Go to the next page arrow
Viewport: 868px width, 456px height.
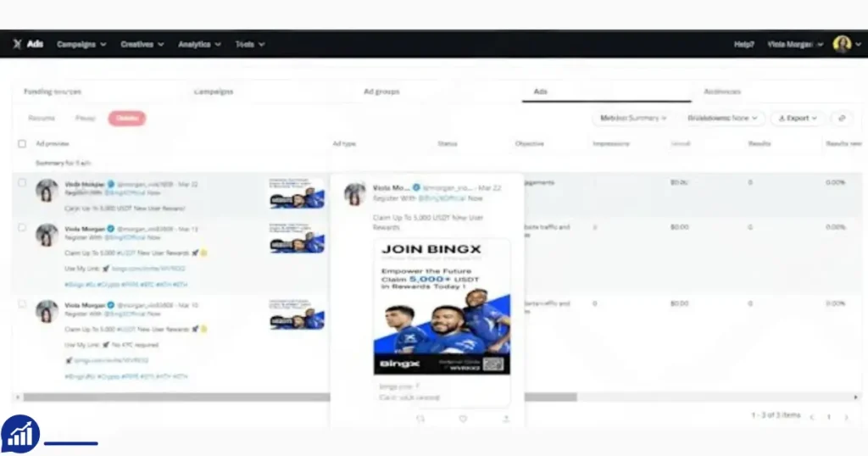846,417
